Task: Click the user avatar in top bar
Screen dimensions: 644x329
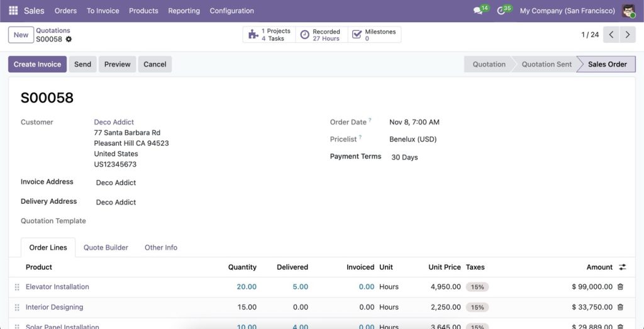Action: (628, 11)
